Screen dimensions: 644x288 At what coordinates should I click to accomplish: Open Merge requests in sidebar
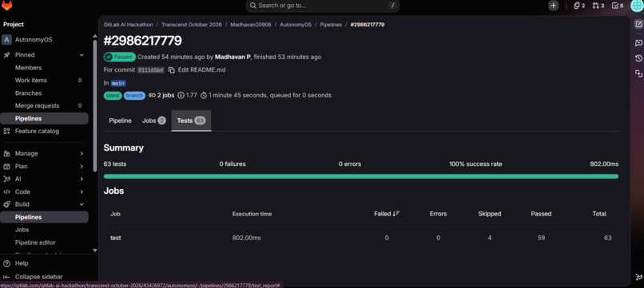point(45,106)
